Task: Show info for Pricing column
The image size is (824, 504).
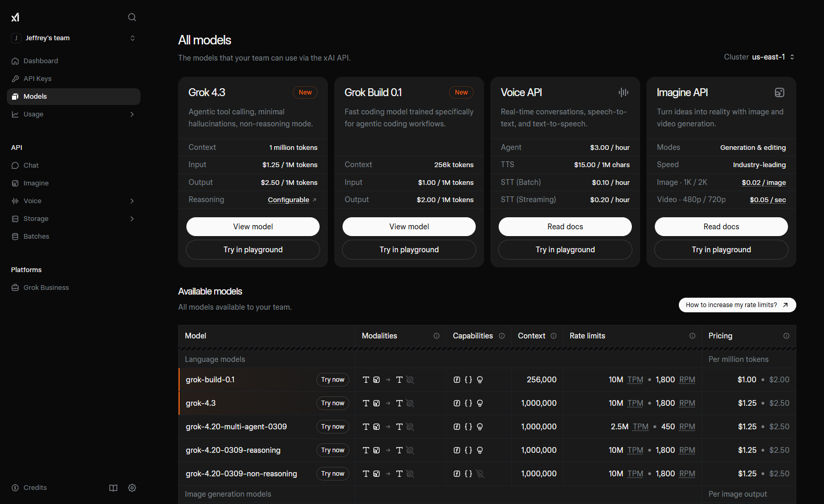Action: coord(786,336)
